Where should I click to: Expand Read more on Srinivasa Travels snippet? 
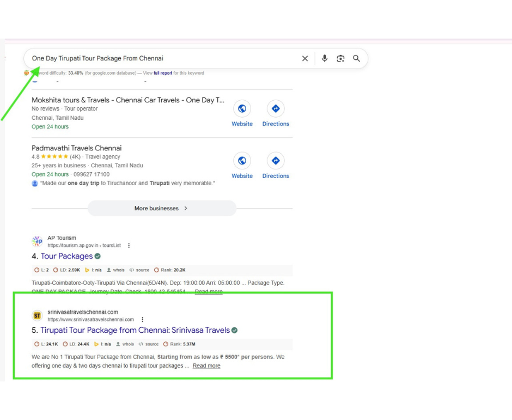[x=206, y=366]
